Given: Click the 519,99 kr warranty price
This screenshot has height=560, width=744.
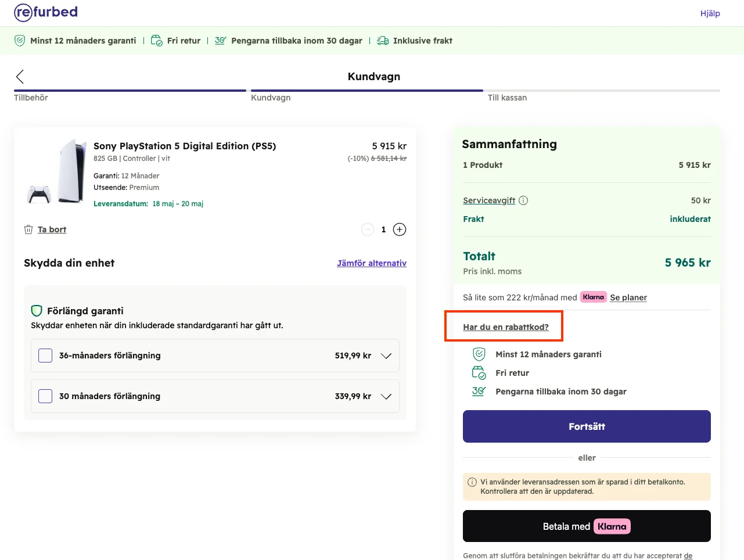Looking at the screenshot, I should coord(353,356).
